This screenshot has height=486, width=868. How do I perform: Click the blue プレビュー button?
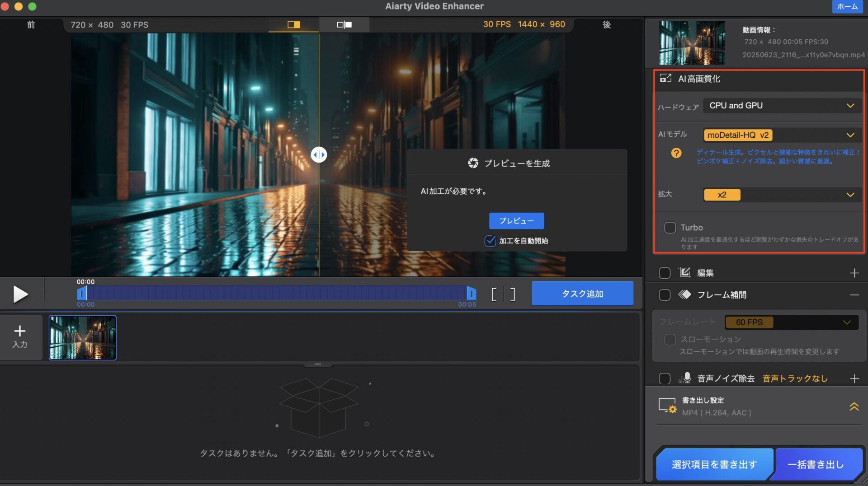pos(516,221)
